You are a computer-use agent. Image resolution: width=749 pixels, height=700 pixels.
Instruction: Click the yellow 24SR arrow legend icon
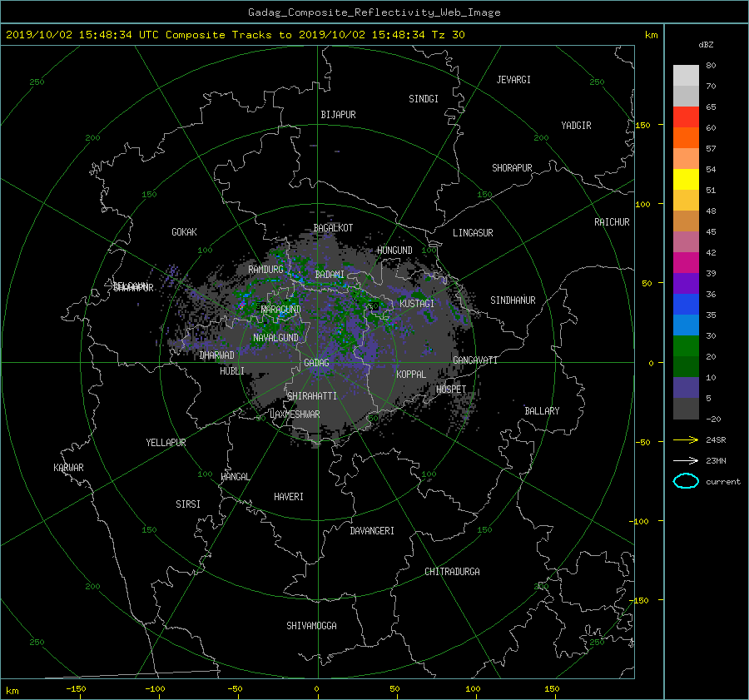(x=686, y=439)
